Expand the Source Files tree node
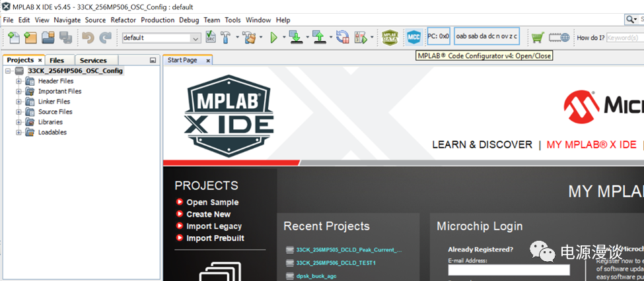Screen dimensions: 644x281 (x=19, y=112)
